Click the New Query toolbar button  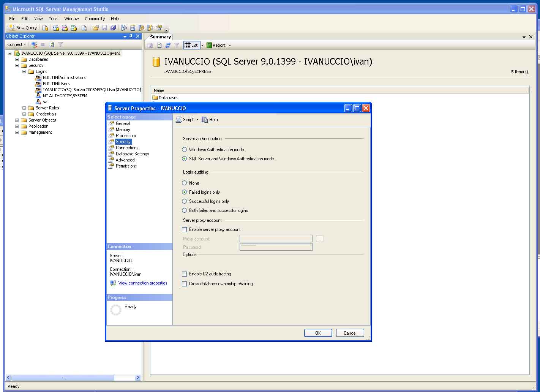(x=23, y=28)
